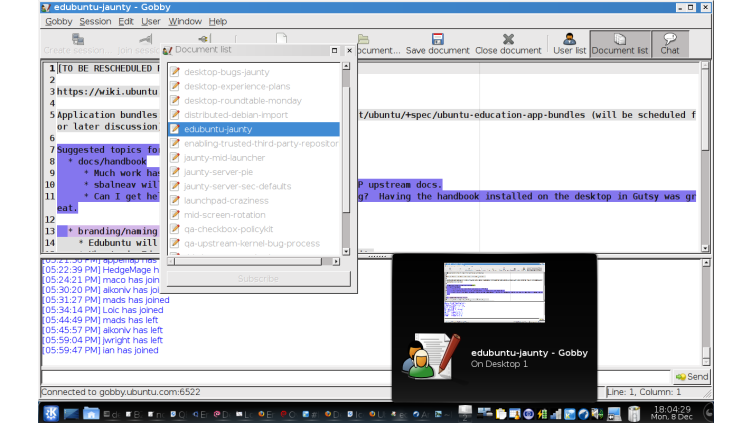Select launchpad-craziness document
The height and width of the screenshot is (423, 752).
click(x=254, y=200)
